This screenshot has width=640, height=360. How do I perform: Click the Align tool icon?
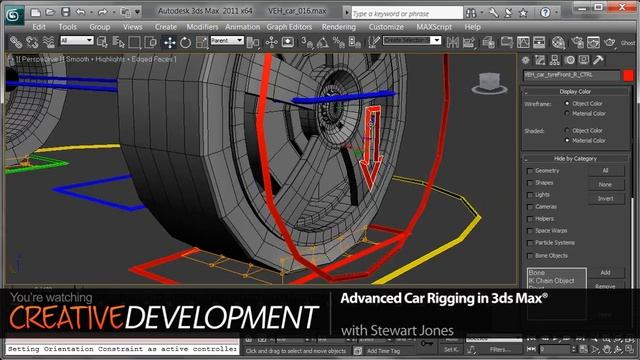pyautogui.click(x=469, y=42)
